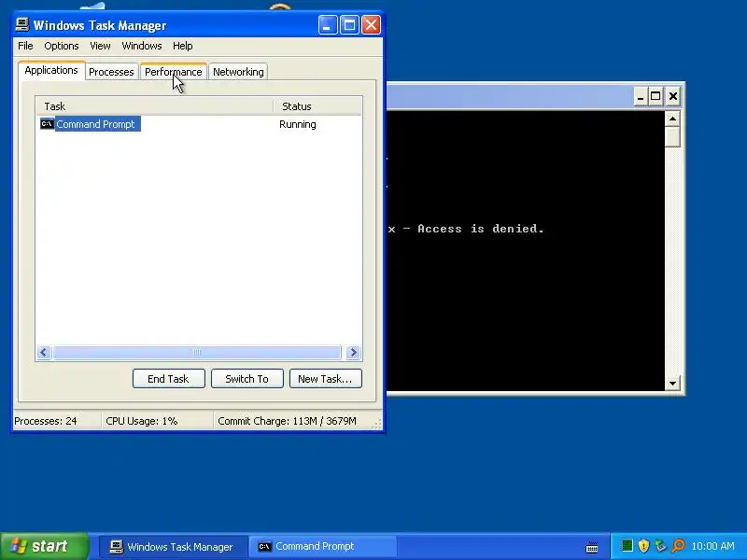Click the "Processes: 24" status bar entry

[46, 421]
